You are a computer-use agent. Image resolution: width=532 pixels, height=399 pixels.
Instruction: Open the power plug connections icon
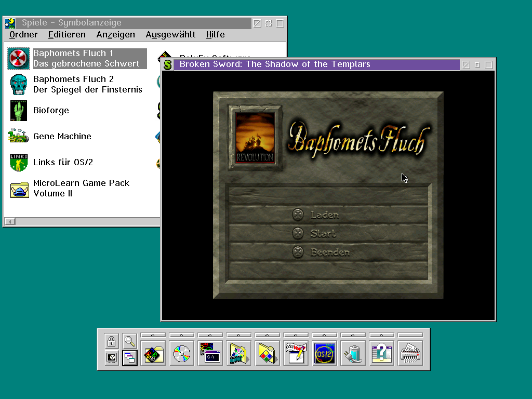click(x=353, y=353)
